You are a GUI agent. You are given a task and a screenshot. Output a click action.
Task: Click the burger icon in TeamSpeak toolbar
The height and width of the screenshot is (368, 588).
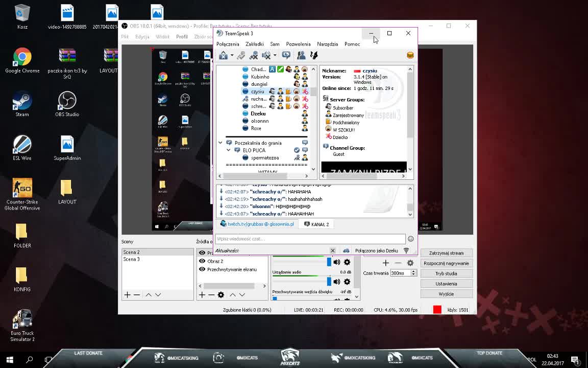[410, 55]
